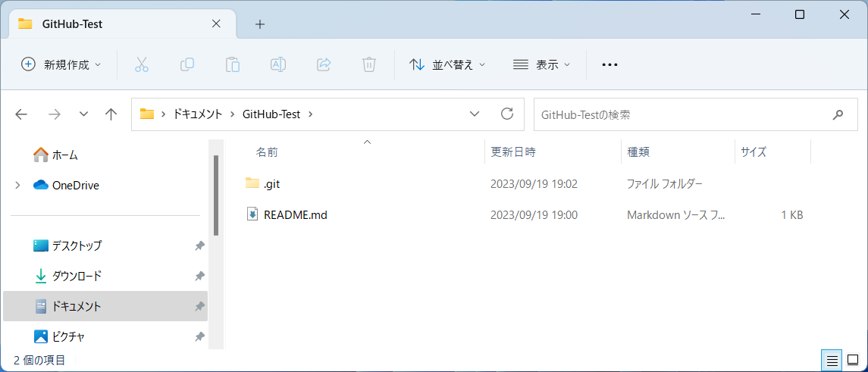Add a new tab
Screen dimensions: 868x372
click(x=260, y=23)
